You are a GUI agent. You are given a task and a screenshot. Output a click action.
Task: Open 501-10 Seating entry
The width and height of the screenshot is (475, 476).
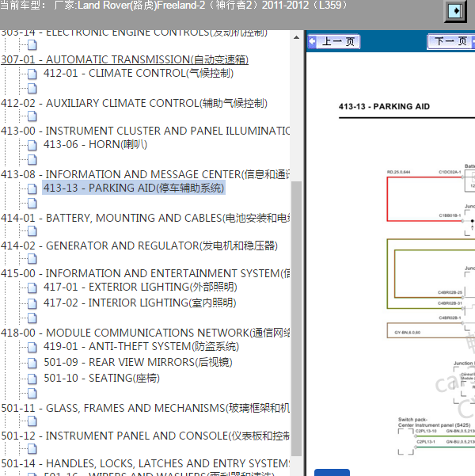[x=101, y=379]
